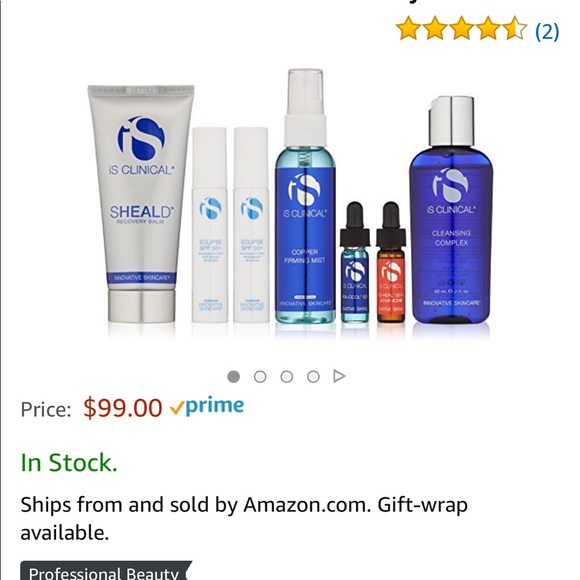Tap the Sheald Recovery Balm tube
The width and height of the screenshot is (580, 580).
point(141,203)
